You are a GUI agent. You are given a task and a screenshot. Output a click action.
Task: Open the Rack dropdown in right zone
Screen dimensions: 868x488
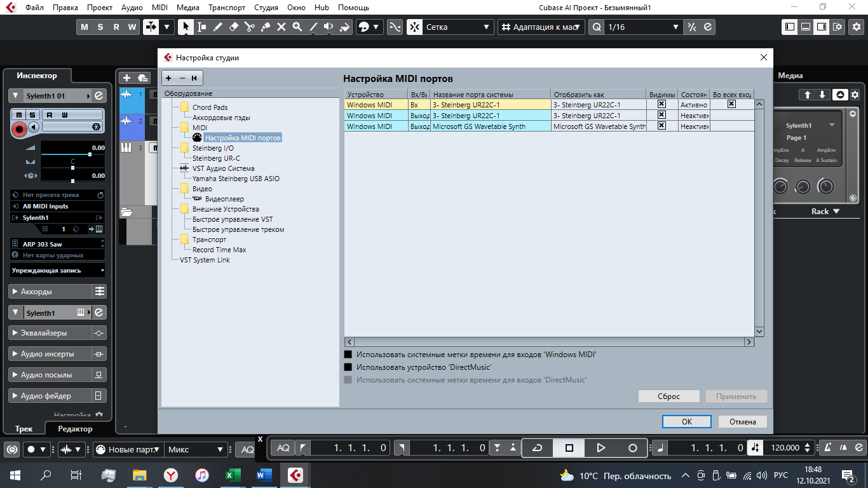click(825, 211)
